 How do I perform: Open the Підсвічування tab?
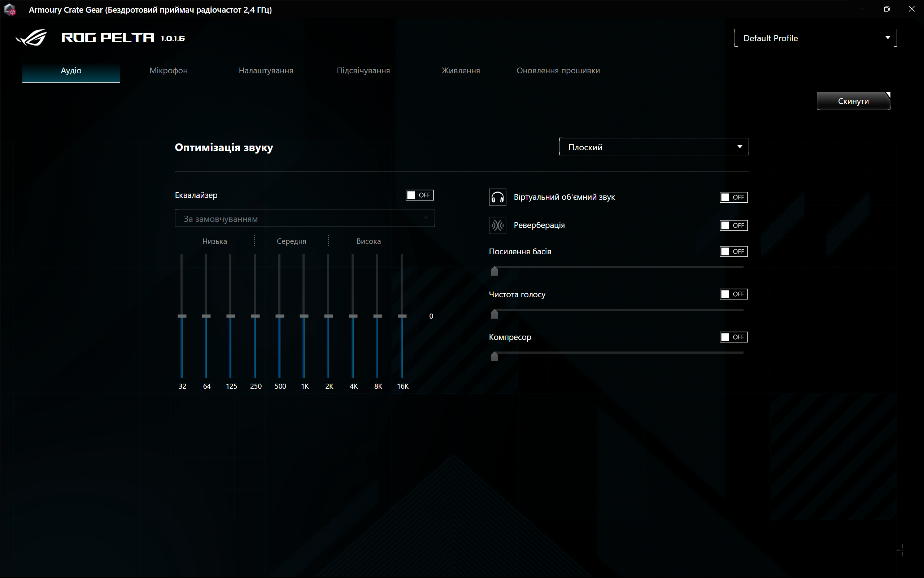click(363, 70)
